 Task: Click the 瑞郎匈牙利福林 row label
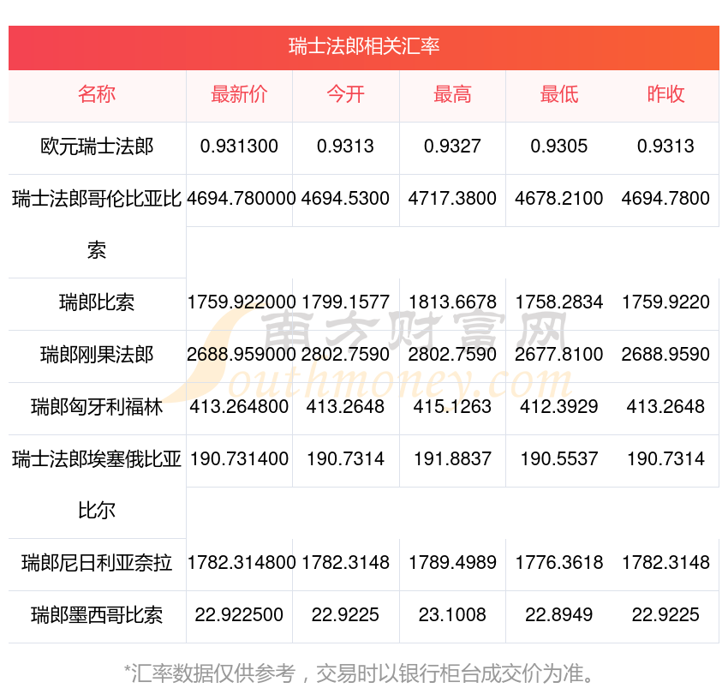pyautogui.click(x=97, y=407)
